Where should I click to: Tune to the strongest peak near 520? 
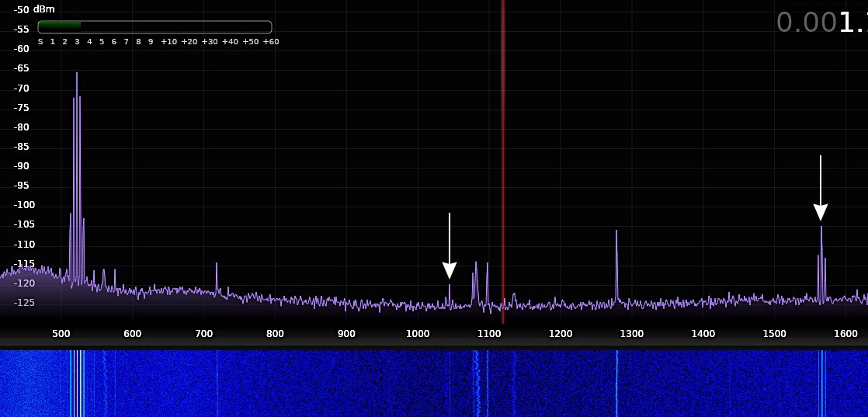pyautogui.click(x=76, y=75)
